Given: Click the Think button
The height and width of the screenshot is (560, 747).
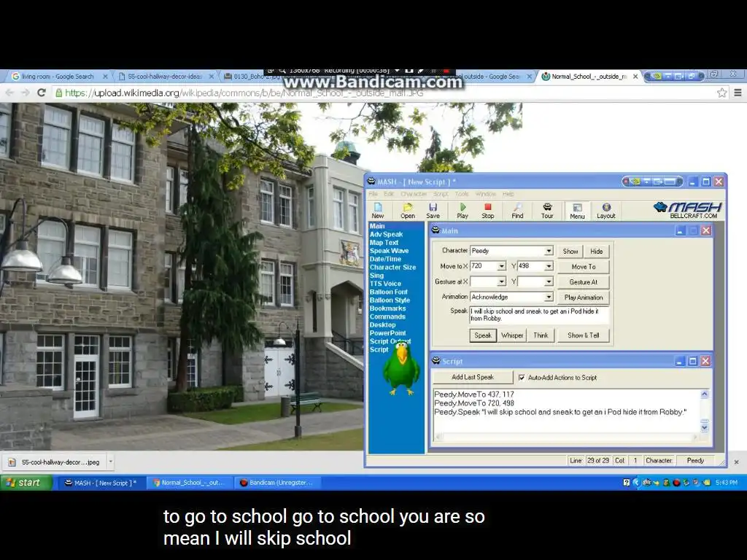Looking at the screenshot, I should pyautogui.click(x=541, y=335).
